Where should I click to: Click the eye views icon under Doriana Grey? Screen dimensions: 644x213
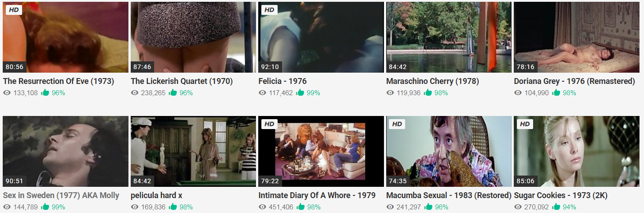point(518,93)
